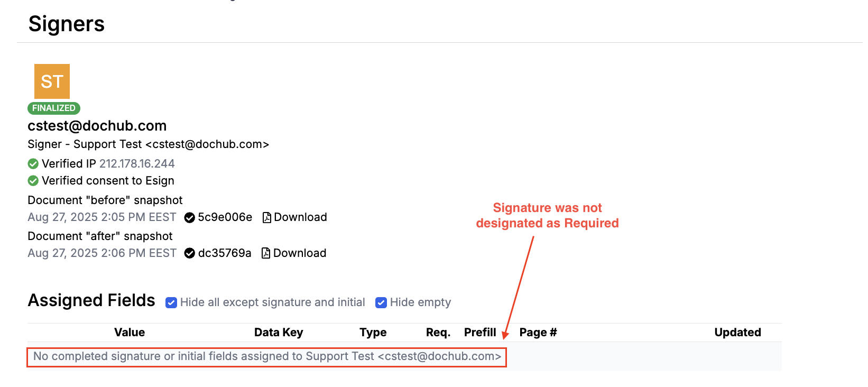The image size is (868, 387).
Task: Click the verified badge icon before hash dc35769a
Action: (189, 253)
